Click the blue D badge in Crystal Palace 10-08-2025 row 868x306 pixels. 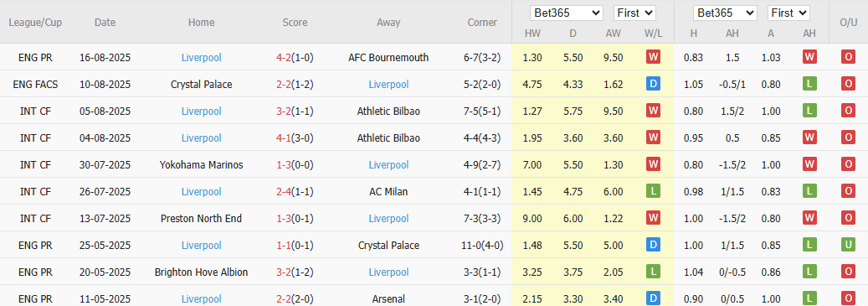pos(653,85)
